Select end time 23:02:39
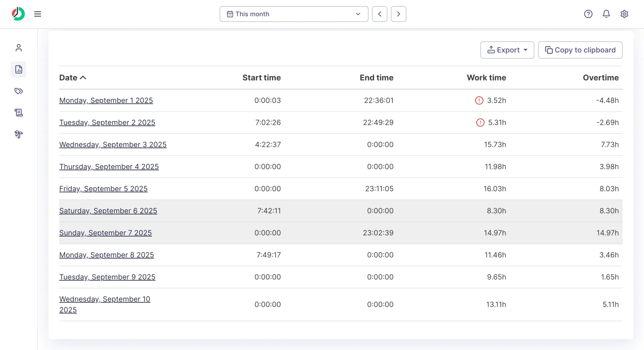Screen dimensions: 644x350 pos(378,233)
